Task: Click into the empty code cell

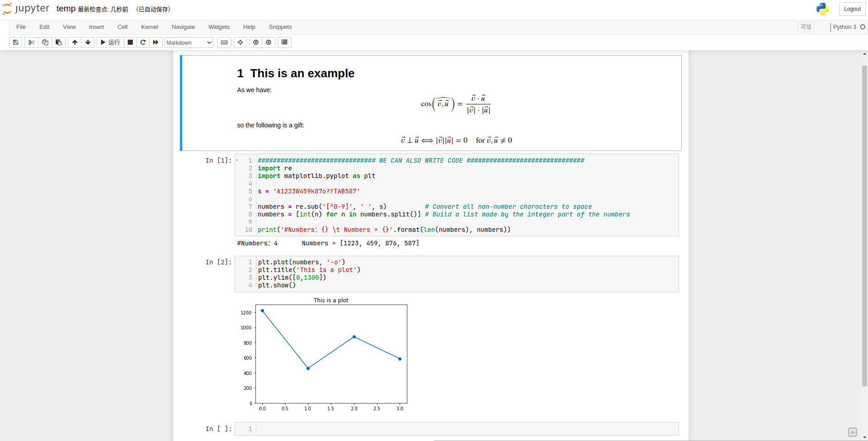Action: tap(466, 429)
